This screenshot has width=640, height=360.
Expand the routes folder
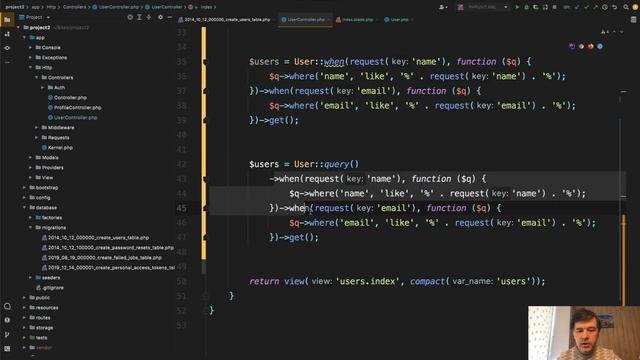pos(24,318)
